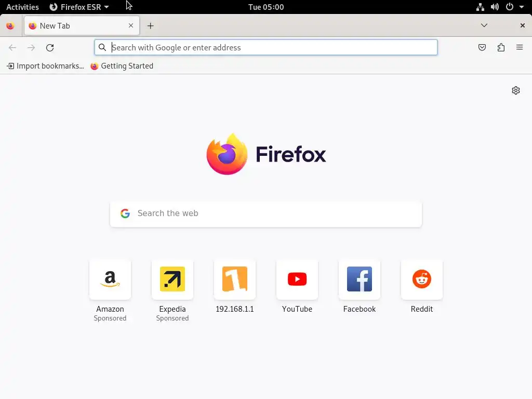Image resolution: width=532 pixels, height=399 pixels.
Task: Click the magnifier icon in the address bar
Action: (102, 47)
